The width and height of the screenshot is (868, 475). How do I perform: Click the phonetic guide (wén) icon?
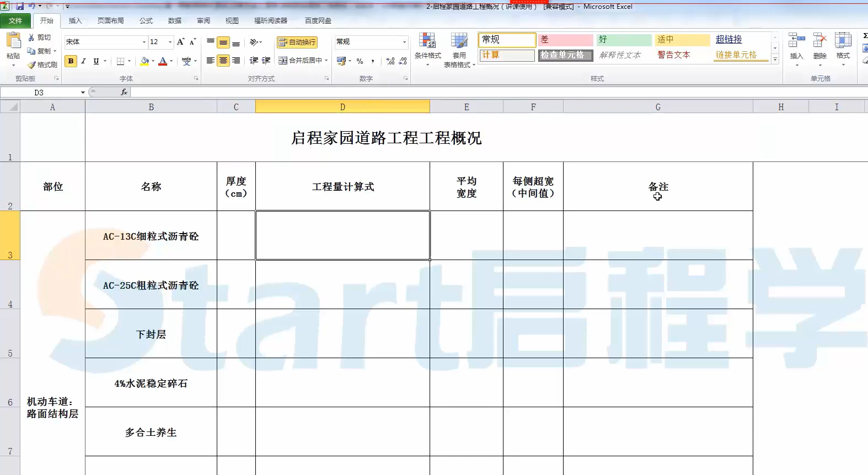[186, 61]
